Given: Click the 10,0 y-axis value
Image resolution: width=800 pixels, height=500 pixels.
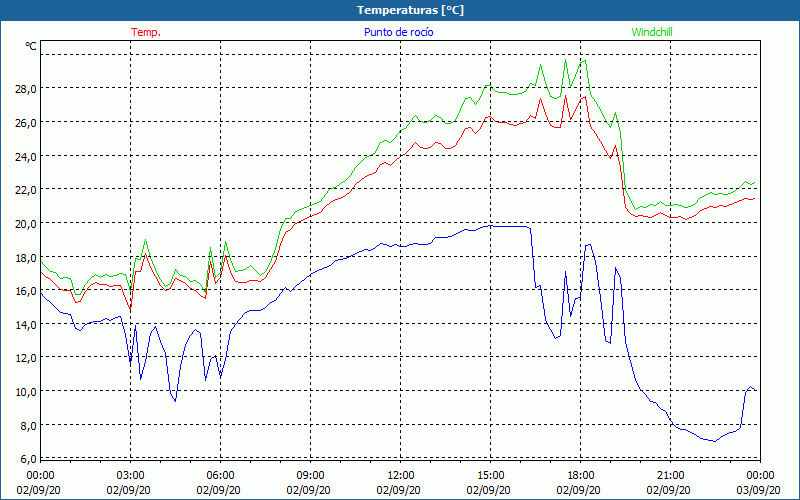Looking at the screenshot, I should click(25, 392).
